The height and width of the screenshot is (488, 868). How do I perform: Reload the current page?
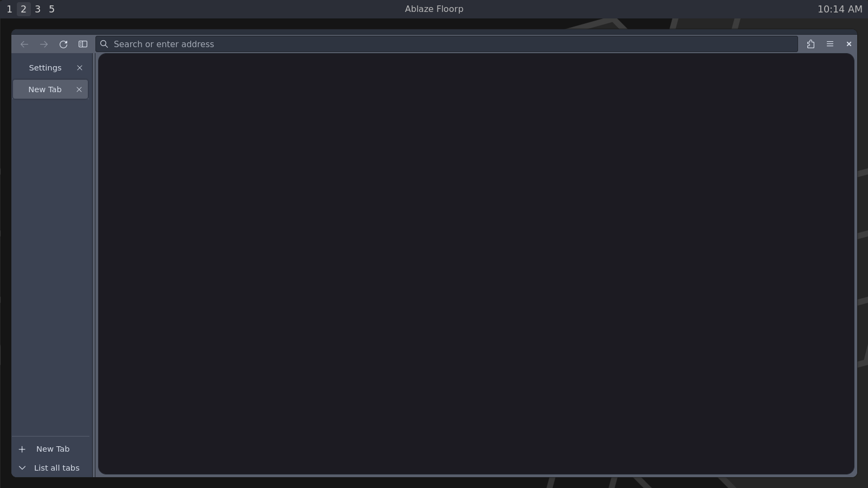tap(63, 44)
